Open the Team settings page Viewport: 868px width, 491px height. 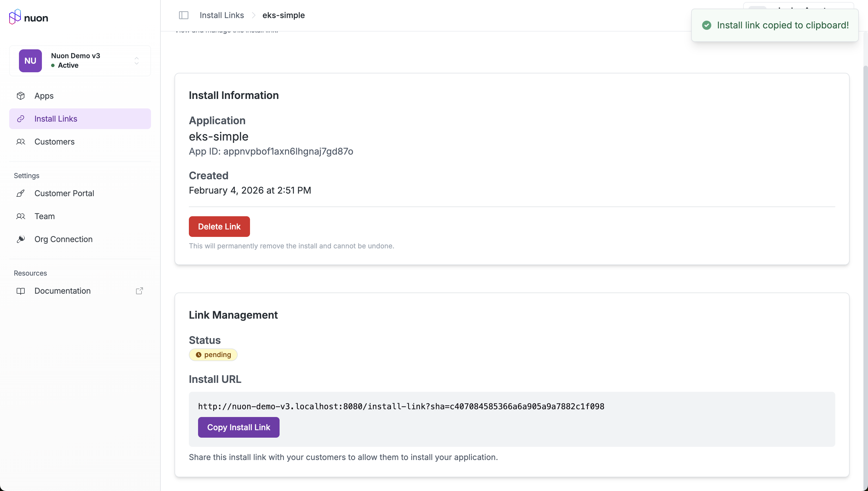pyautogui.click(x=44, y=216)
